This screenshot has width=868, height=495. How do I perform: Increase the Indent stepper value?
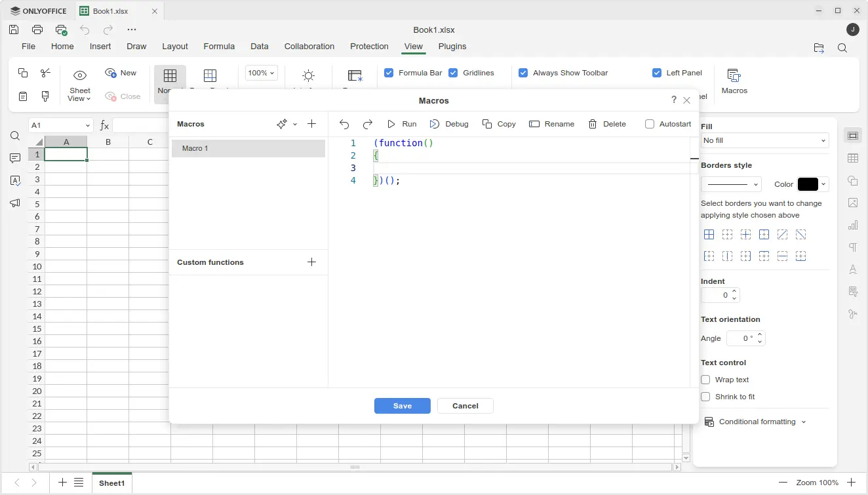(734, 291)
